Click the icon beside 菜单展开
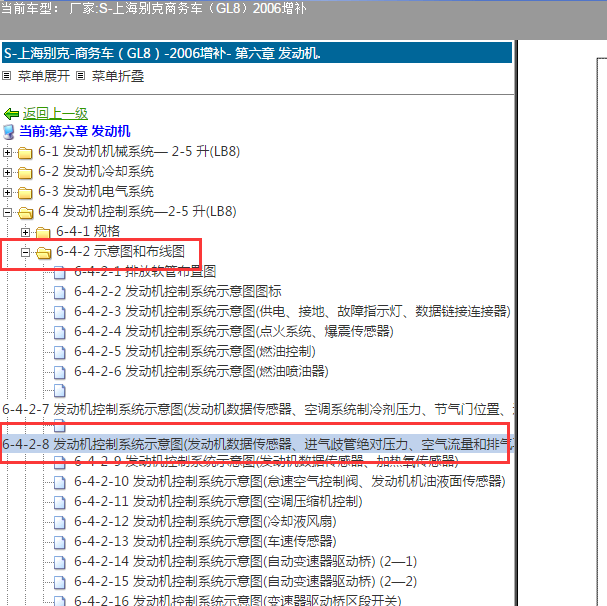Screen dimensions: 607x606 click(7, 76)
